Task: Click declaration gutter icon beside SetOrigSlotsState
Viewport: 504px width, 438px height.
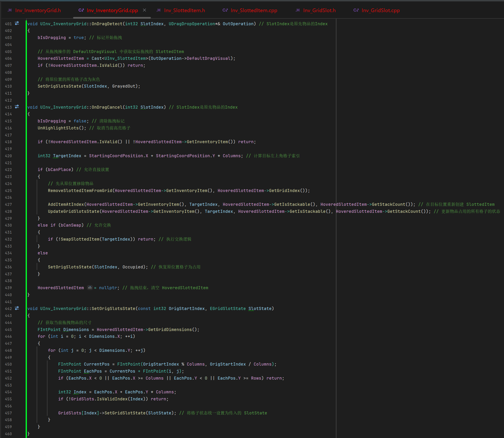Action: [17, 308]
